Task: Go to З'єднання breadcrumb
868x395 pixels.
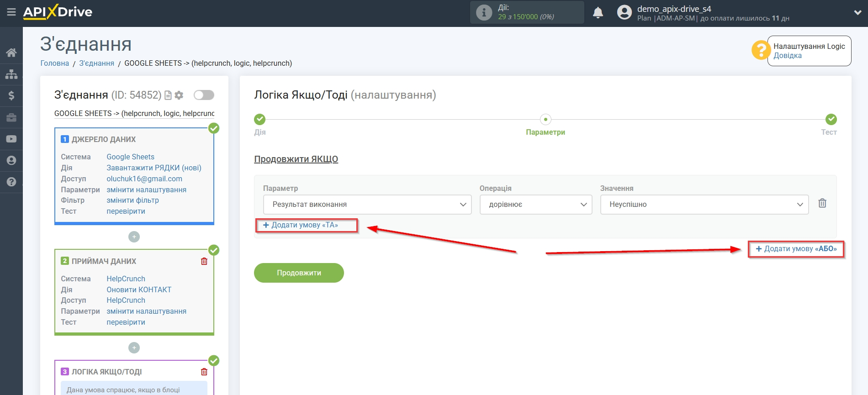Action: coord(97,63)
